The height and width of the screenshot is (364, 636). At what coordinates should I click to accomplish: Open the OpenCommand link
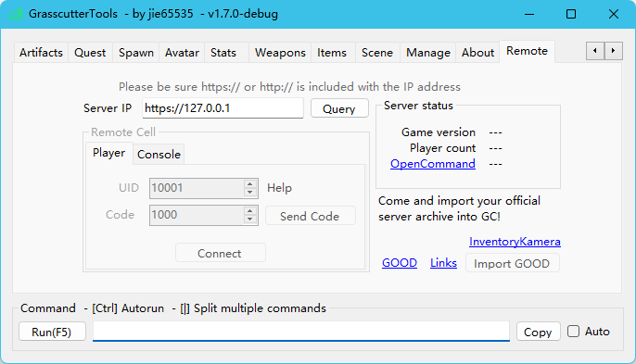[433, 164]
